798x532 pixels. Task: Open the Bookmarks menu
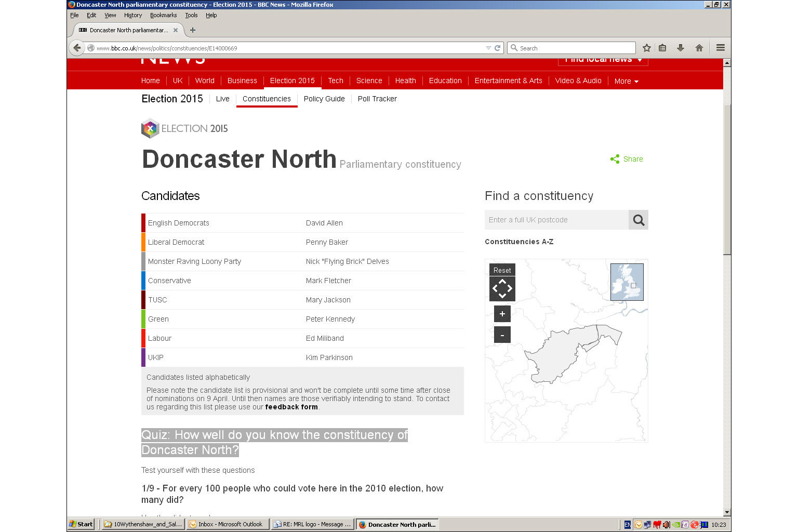[x=163, y=15]
